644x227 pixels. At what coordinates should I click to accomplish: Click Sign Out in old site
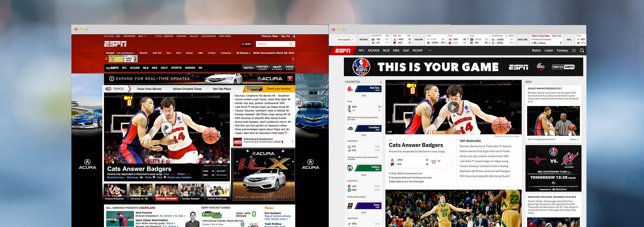(x=285, y=36)
